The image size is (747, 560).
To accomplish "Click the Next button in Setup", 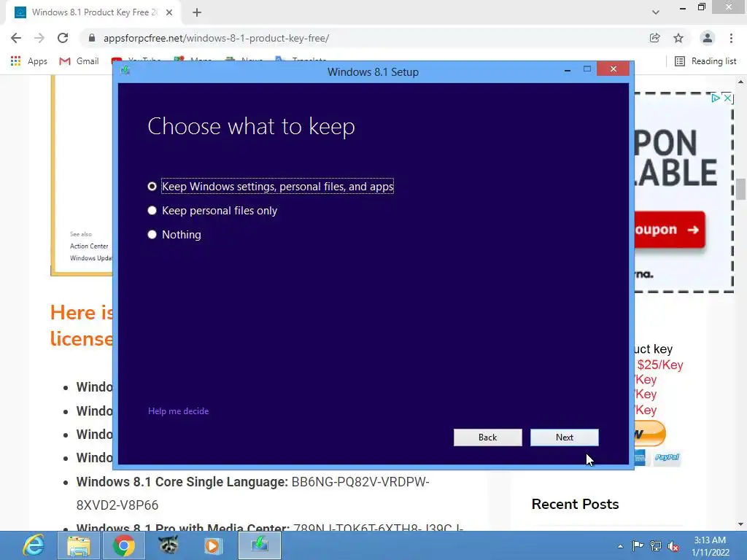I will click(x=564, y=437).
